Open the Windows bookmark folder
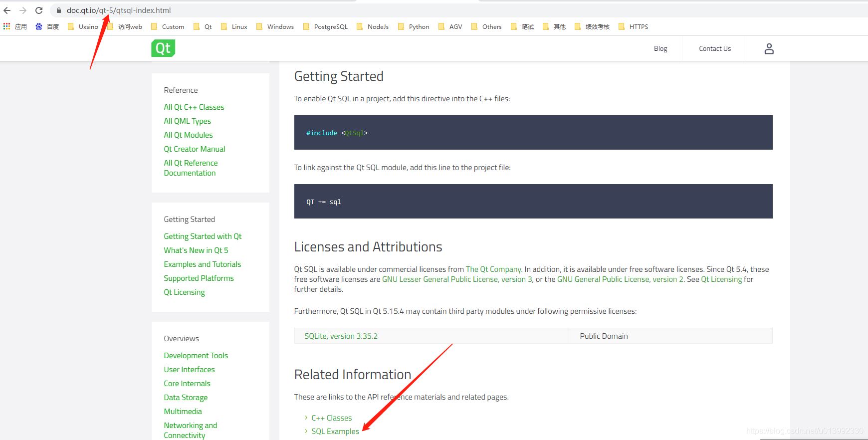The image size is (868, 440). (275, 26)
